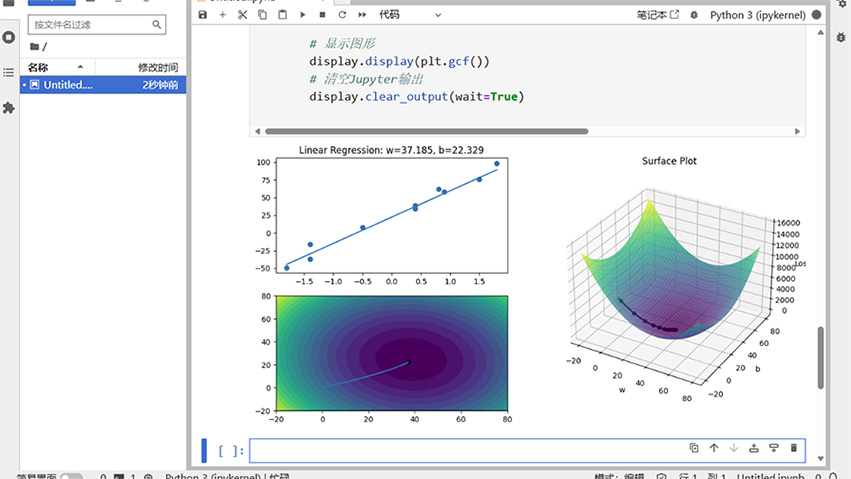851x479 pixels.
Task: Insert a new cell with plus icon
Action: tap(222, 15)
